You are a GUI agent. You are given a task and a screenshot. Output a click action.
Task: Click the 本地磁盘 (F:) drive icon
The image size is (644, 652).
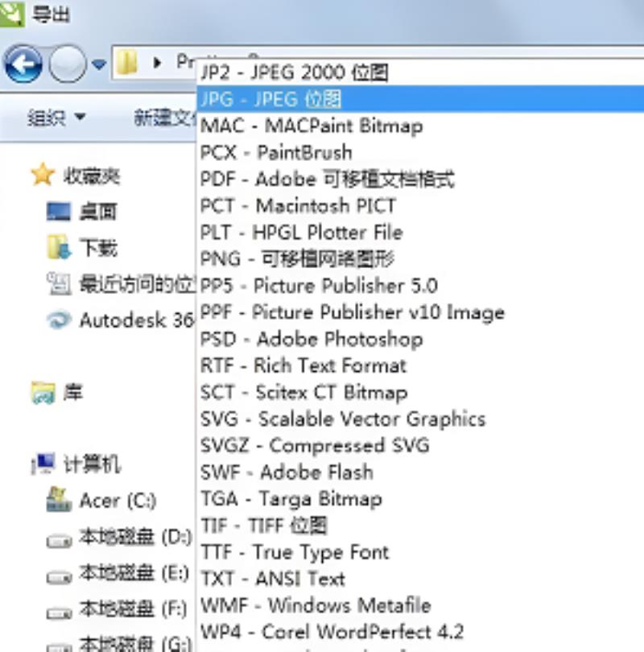[x=59, y=613]
